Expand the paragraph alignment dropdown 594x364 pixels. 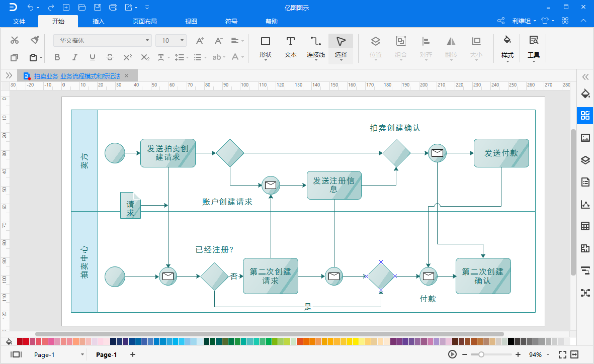click(x=243, y=41)
